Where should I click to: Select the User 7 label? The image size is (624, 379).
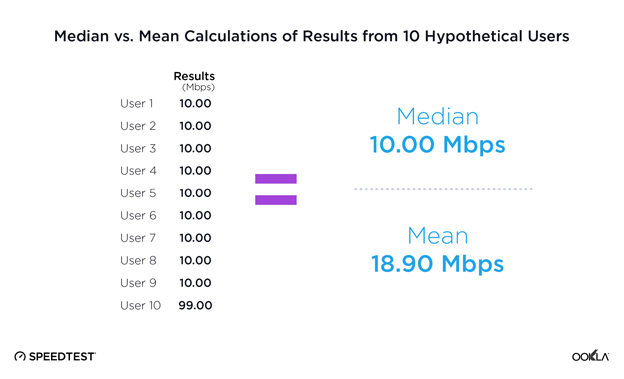pos(138,238)
